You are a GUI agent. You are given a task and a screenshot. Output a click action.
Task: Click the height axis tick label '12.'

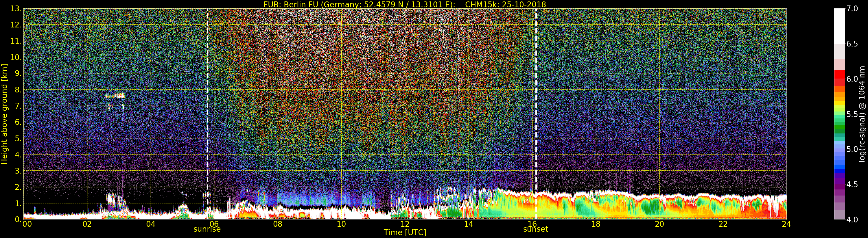[16, 25]
